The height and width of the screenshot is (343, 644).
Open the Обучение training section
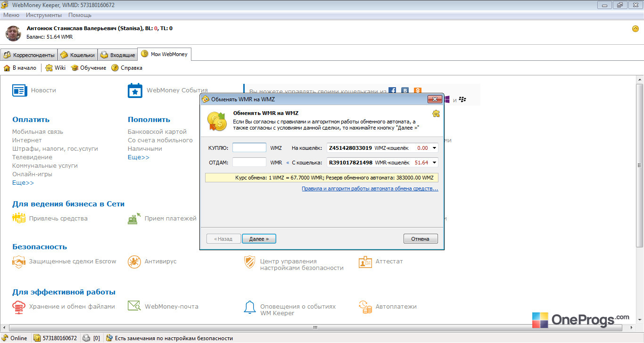[89, 68]
